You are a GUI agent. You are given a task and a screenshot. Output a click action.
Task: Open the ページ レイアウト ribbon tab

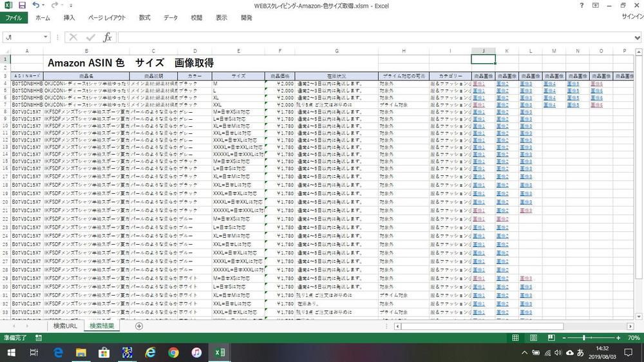[x=107, y=17]
